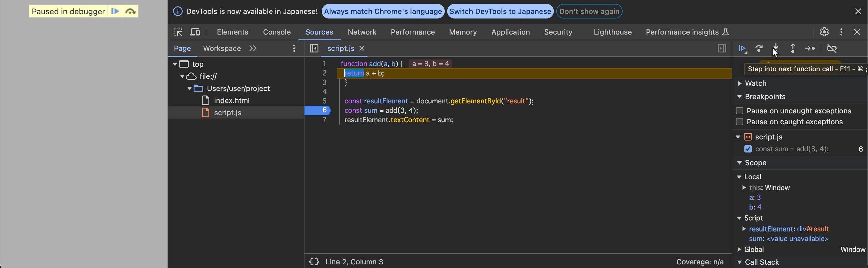868x268 pixels.
Task: Pretty print script with braces icon
Action: click(314, 262)
